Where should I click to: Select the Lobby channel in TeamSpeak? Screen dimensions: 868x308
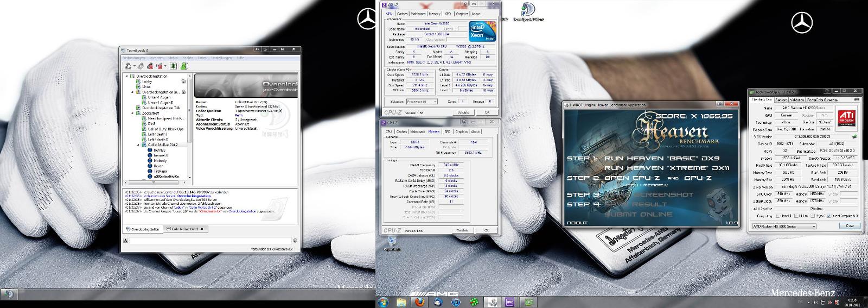point(147,81)
